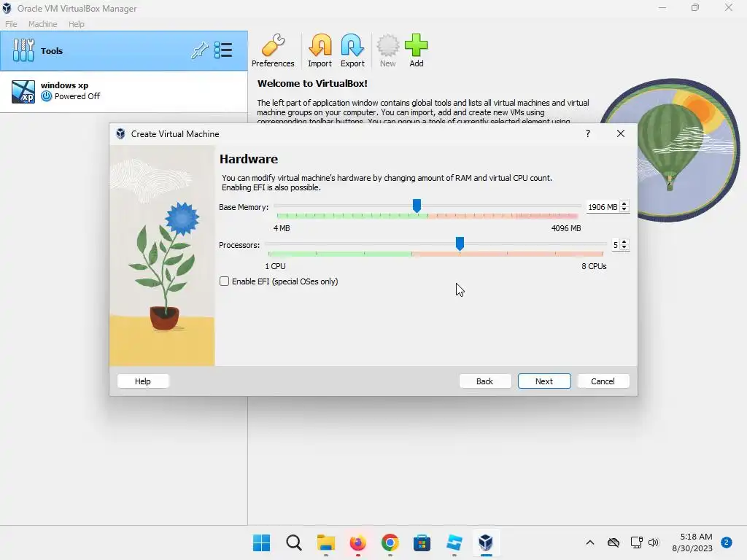
Task: Open the taskbar clock and date
Action: 692,542
